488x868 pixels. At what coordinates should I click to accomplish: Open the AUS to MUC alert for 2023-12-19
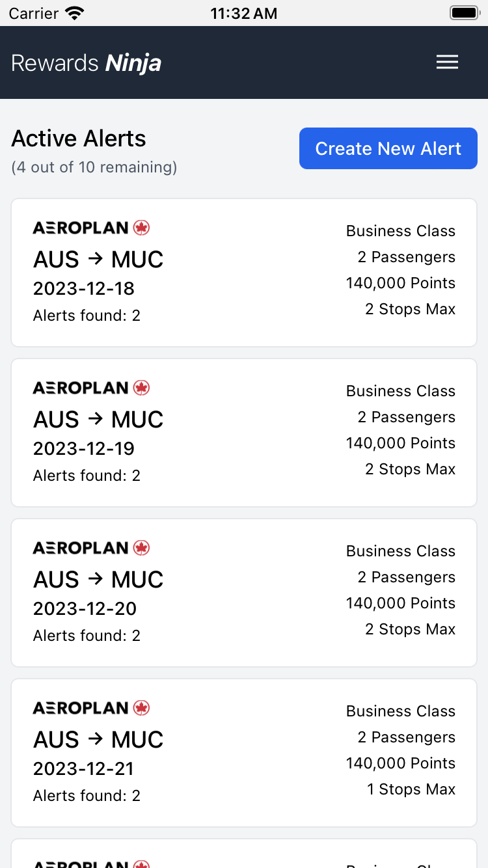[x=244, y=433]
